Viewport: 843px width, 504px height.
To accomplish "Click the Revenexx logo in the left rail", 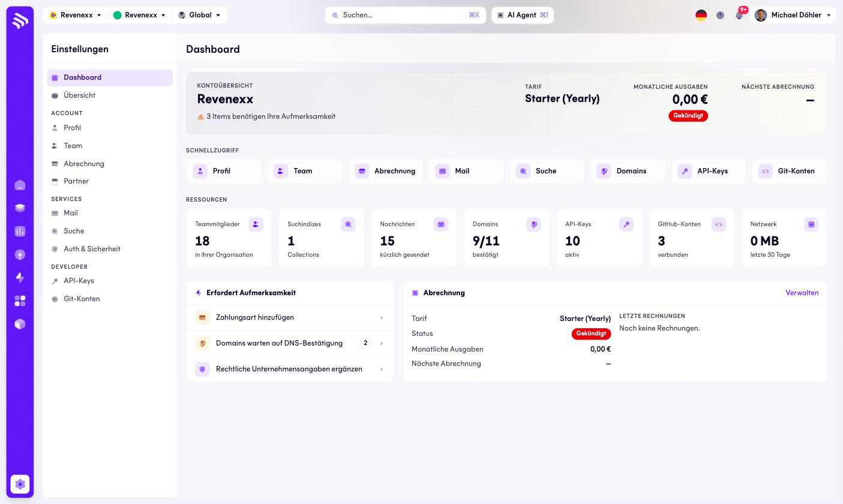I will coord(20,21).
